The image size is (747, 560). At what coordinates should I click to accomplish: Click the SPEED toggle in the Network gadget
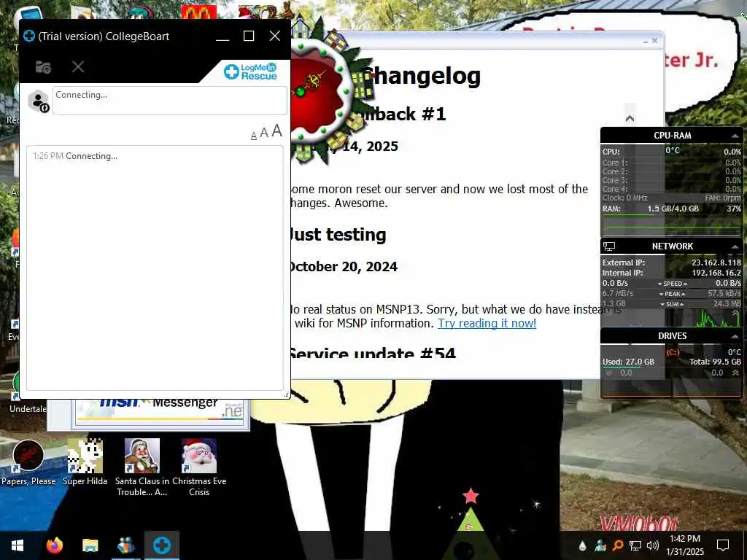point(672,284)
